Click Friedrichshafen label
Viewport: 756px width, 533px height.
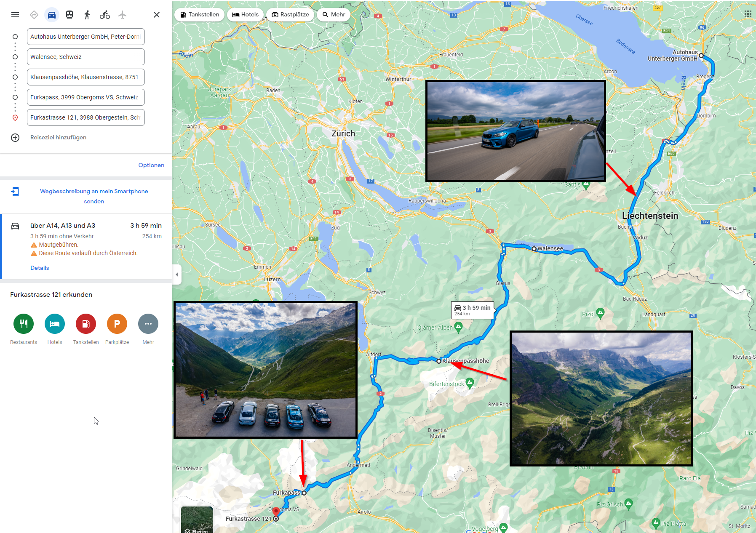(621, 8)
